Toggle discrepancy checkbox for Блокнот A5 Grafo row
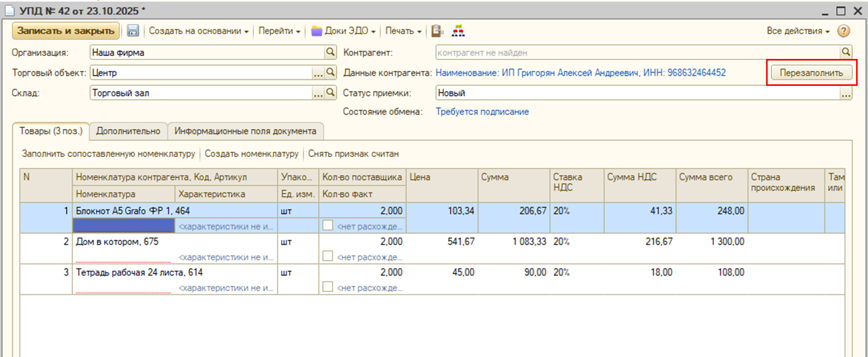 [x=327, y=226]
